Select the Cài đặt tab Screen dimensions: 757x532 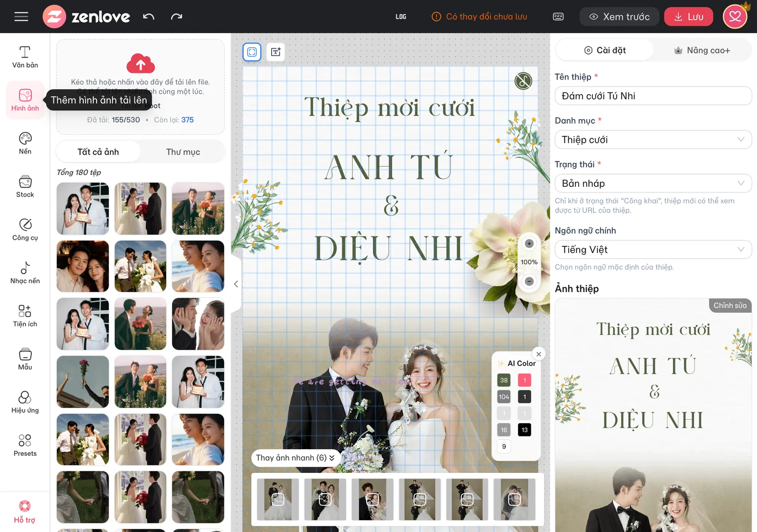coord(605,50)
